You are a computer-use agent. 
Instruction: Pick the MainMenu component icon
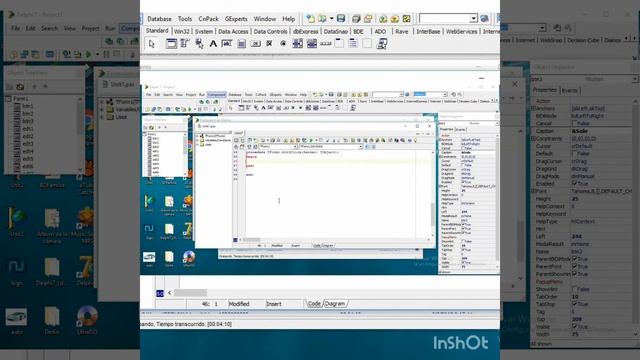[x=185, y=44]
